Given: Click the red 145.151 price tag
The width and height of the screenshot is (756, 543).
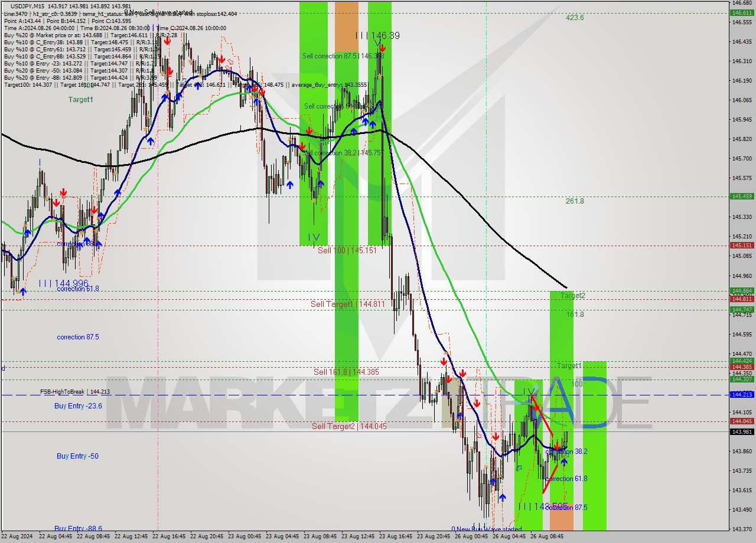Looking at the screenshot, I should tap(742, 246).
